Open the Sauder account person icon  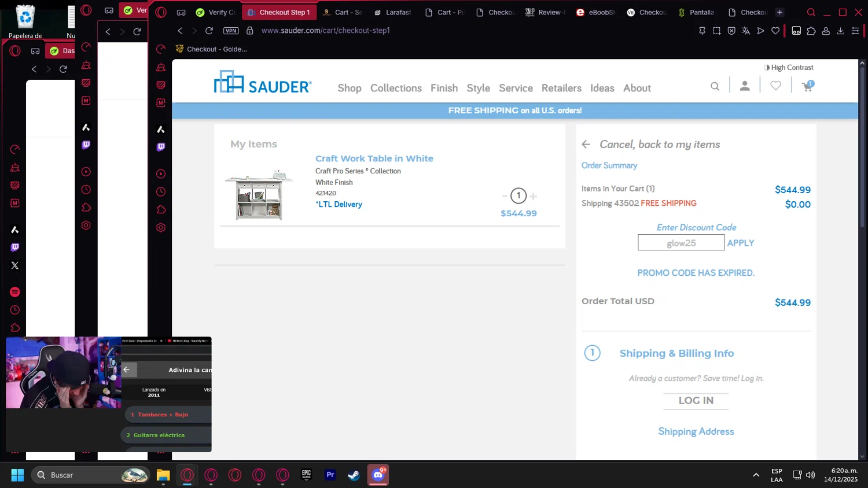[x=745, y=86]
